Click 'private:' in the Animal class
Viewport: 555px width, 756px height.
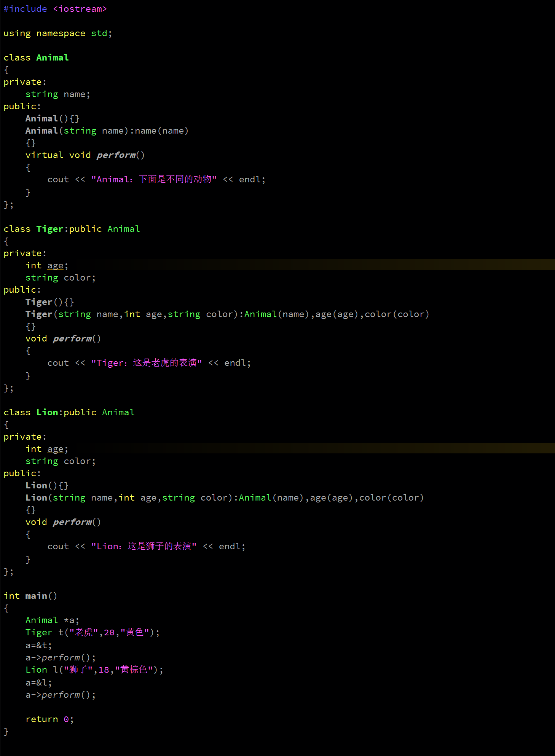tap(25, 82)
